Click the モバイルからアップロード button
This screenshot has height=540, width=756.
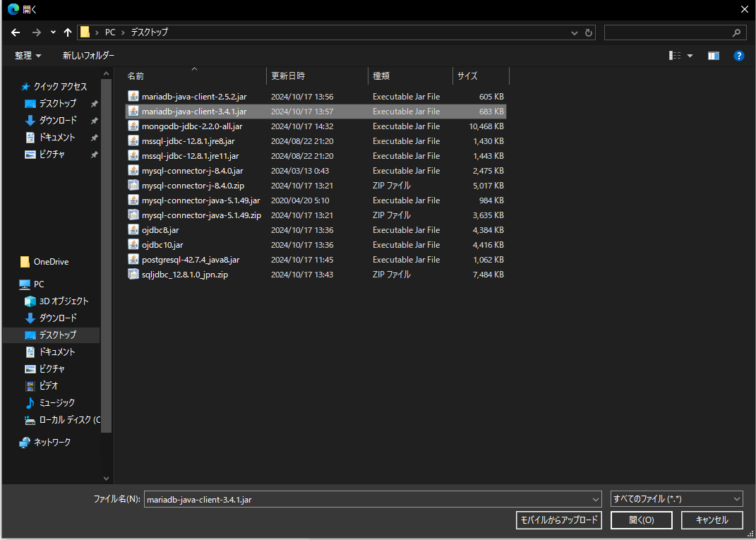[559, 520]
